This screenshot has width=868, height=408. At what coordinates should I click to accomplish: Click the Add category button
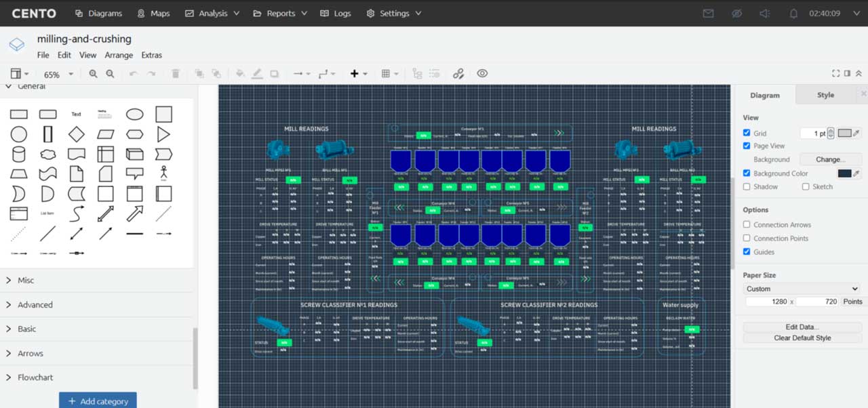coord(98,401)
